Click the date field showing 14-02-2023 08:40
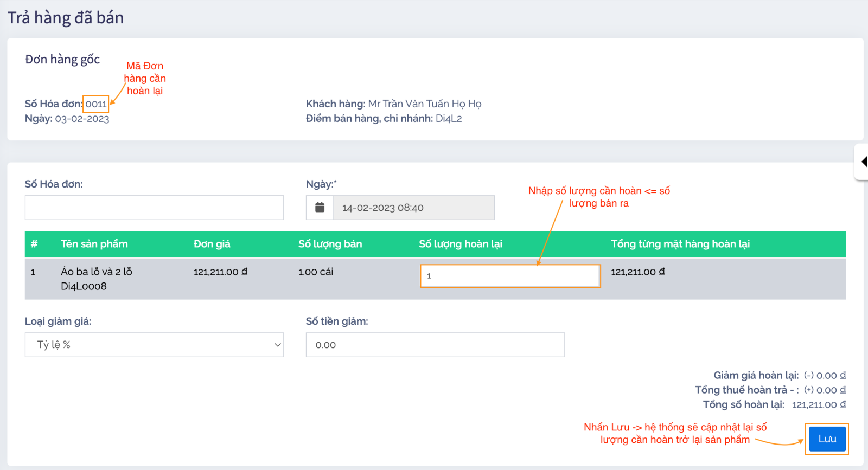 point(413,208)
